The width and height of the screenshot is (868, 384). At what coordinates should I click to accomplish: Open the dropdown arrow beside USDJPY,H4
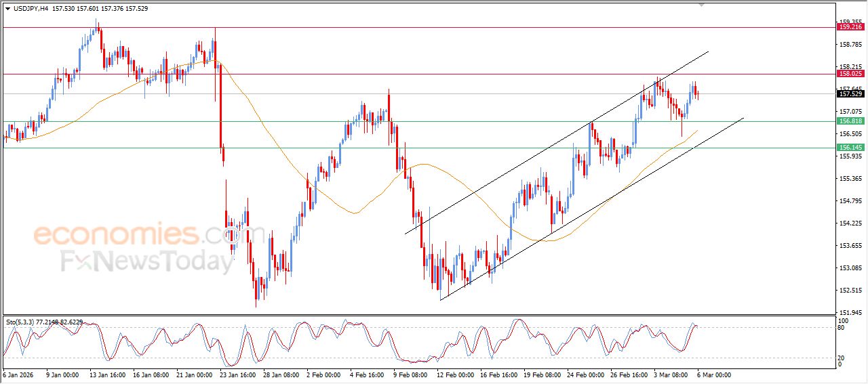click(7, 9)
